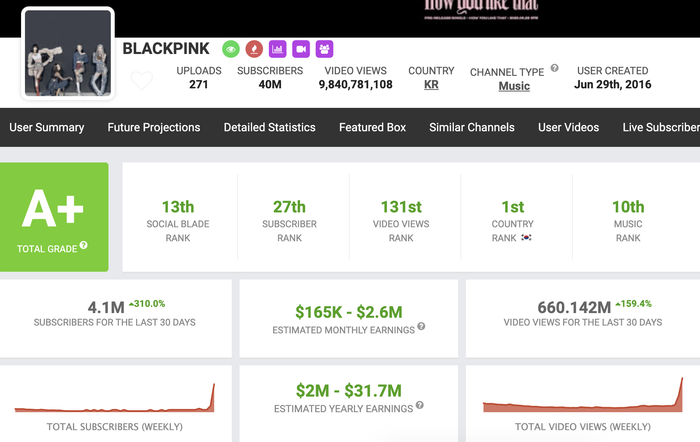Switch to the Future Projections tab
The height and width of the screenshot is (442, 700).
coord(154,127)
